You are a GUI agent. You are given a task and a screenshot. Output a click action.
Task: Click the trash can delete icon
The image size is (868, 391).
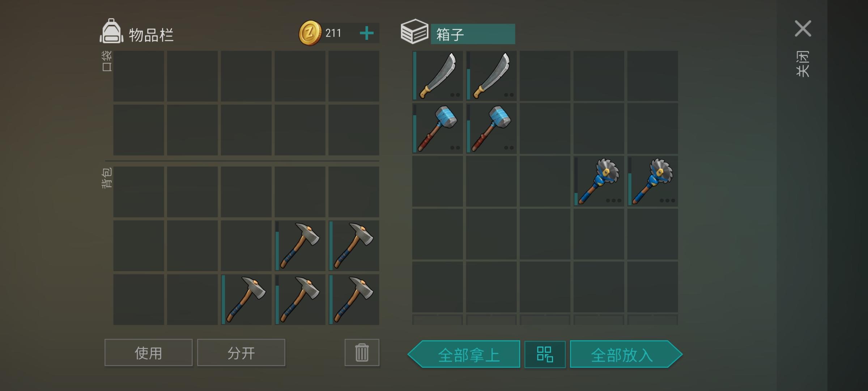pos(362,352)
